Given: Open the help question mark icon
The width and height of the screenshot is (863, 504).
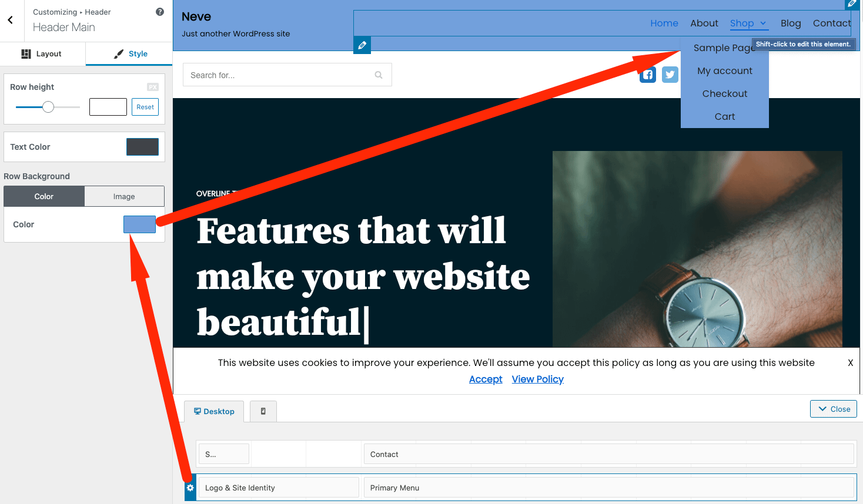Looking at the screenshot, I should pos(159,12).
